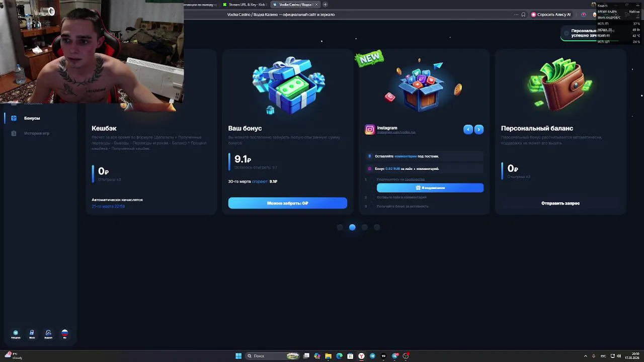Click the microphone icon in system tray
This screenshot has width=644, height=362.
point(594,356)
